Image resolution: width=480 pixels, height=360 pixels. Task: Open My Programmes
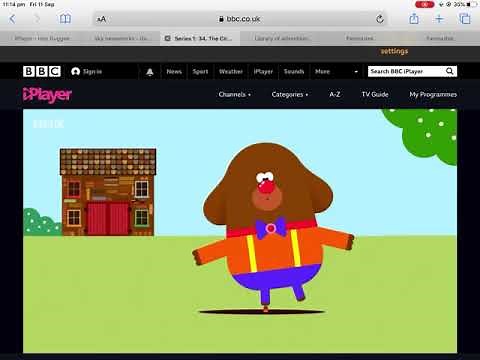[433, 95]
